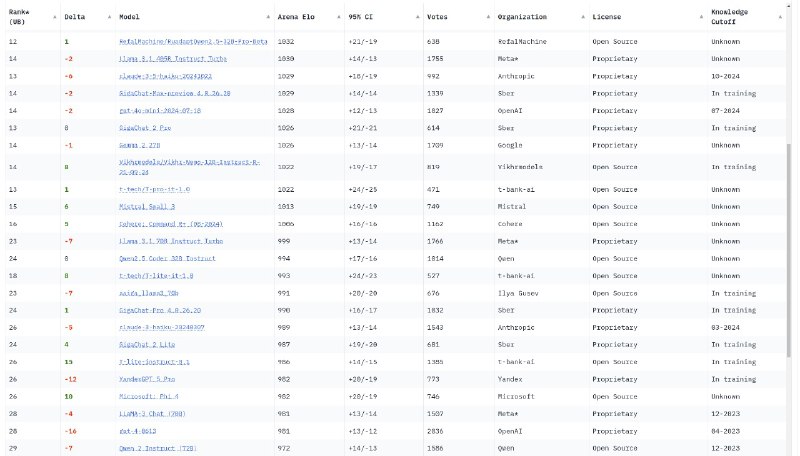Select Arena Elo value 1032
This screenshot has width=800, height=456.
click(x=286, y=41)
